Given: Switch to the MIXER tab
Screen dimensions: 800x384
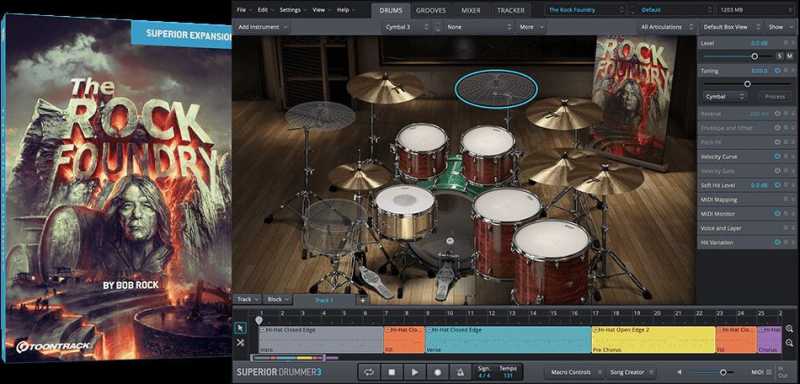Looking at the screenshot, I should pos(470,10).
